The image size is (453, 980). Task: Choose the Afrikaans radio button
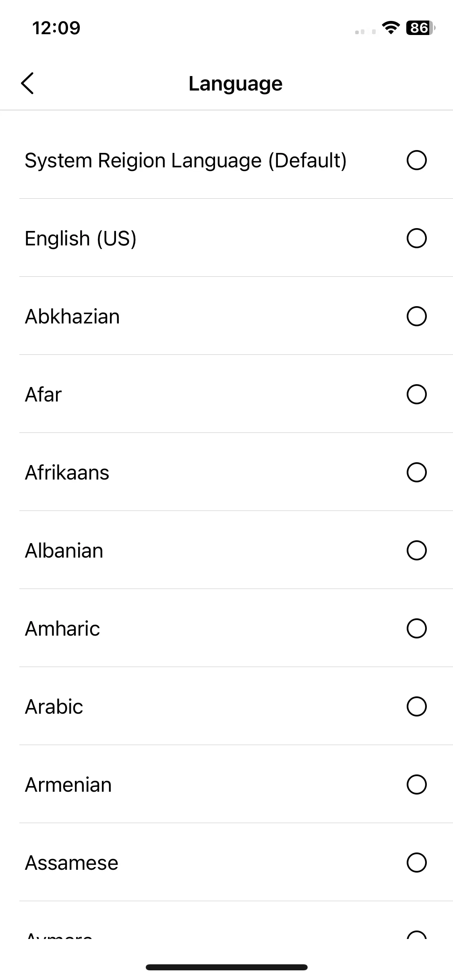416,472
